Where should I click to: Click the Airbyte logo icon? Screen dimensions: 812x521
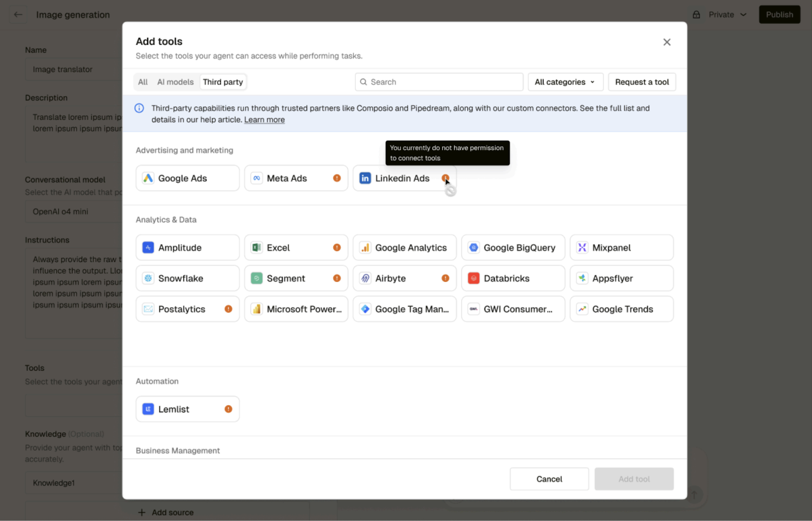coord(365,278)
